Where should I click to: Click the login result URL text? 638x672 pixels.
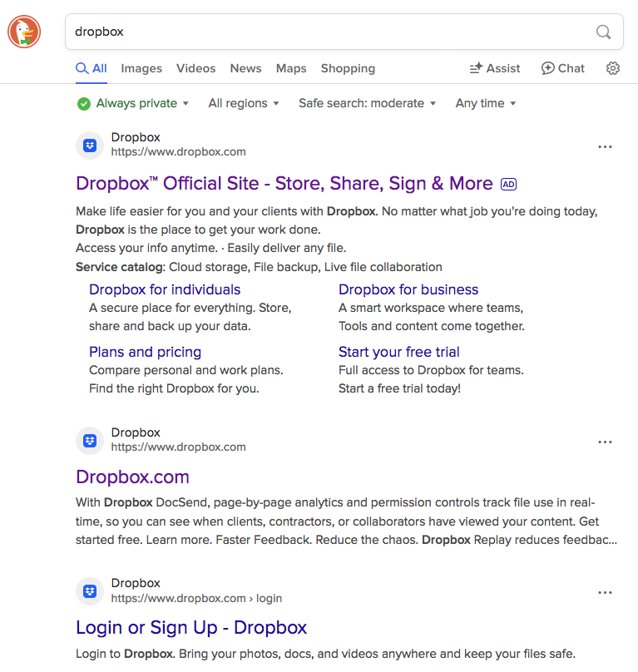[x=196, y=598]
